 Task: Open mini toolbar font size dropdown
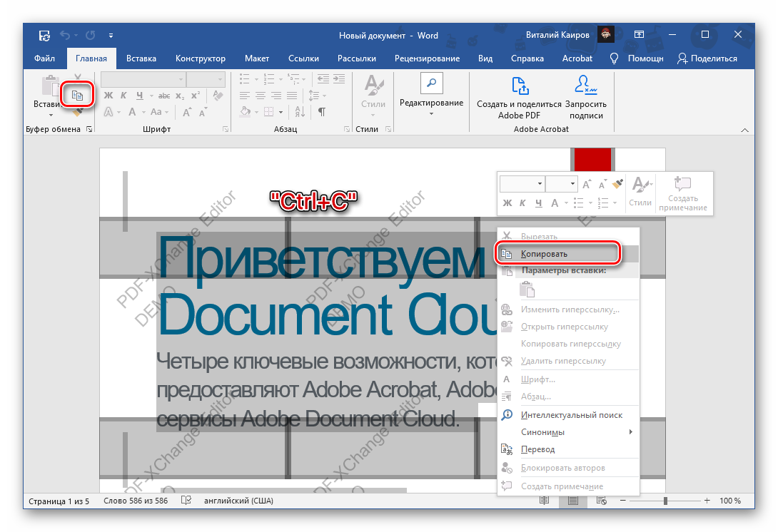[x=572, y=184]
